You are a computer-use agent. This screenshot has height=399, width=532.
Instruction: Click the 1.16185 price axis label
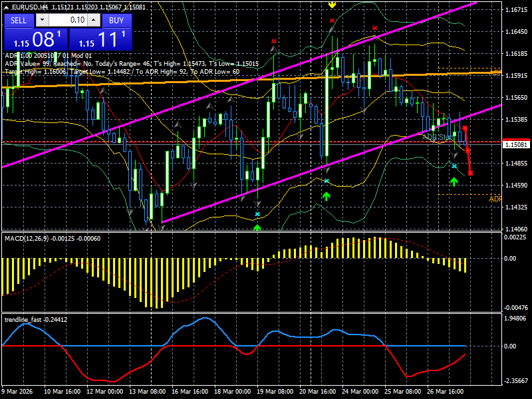pyautogui.click(x=516, y=54)
